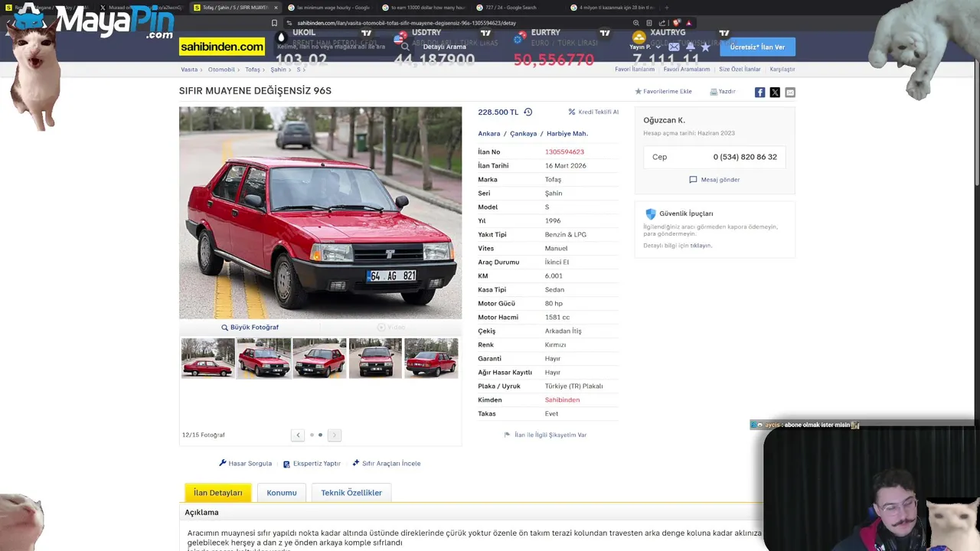Open a new browser tab
Screen dimensions: 980x551
(x=666, y=8)
